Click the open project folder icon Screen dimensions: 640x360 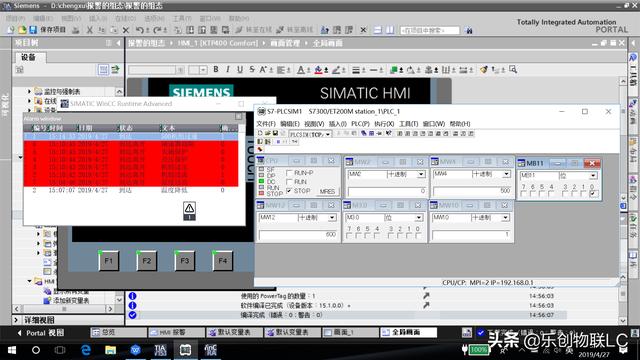coord(22,30)
